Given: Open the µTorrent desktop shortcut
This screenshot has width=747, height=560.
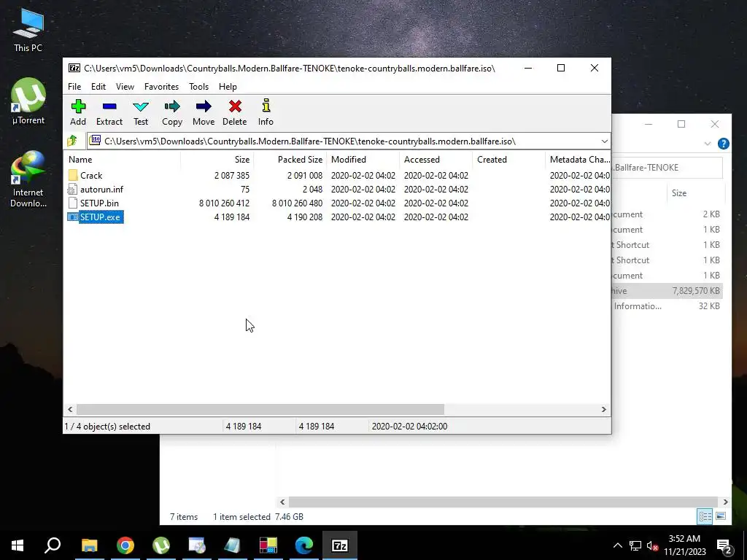Looking at the screenshot, I should click(x=28, y=101).
